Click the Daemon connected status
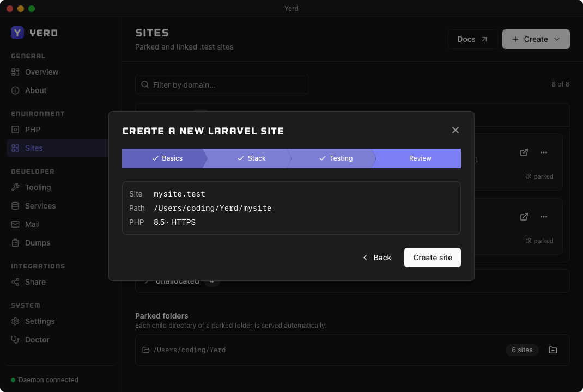Screen dimensions: 583x392 pyautogui.click(x=48, y=379)
